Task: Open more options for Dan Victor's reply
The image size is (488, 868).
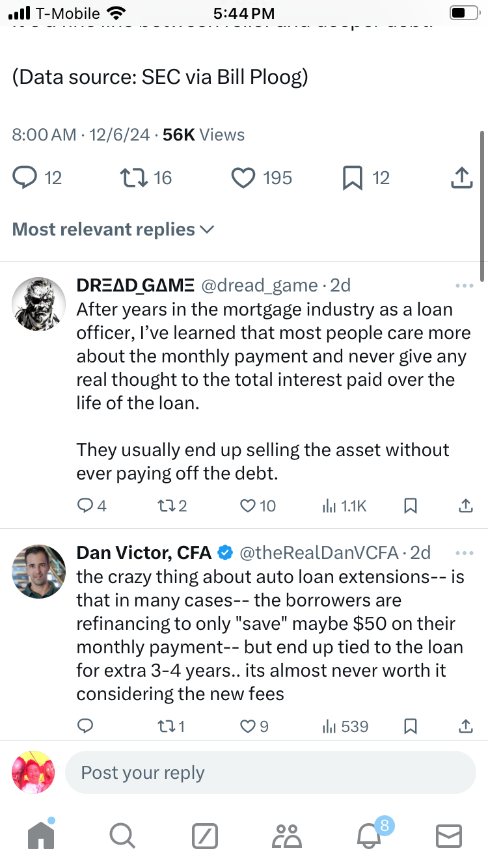Action: point(464,553)
